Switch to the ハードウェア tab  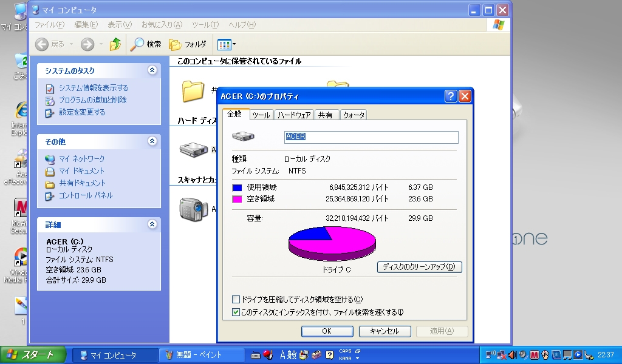click(294, 115)
